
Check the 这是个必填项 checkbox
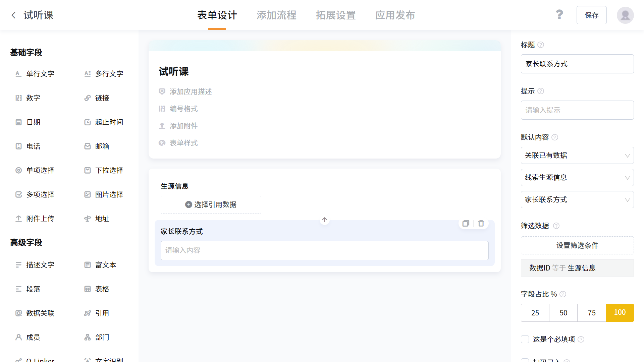[x=525, y=339]
